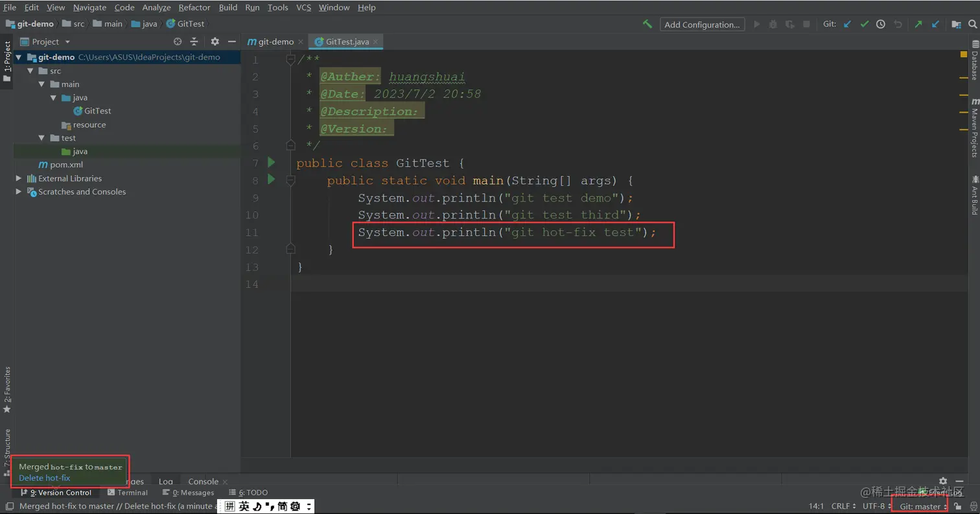Collapse the main folder arrow
This screenshot has width=980, height=514.
(41, 84)
